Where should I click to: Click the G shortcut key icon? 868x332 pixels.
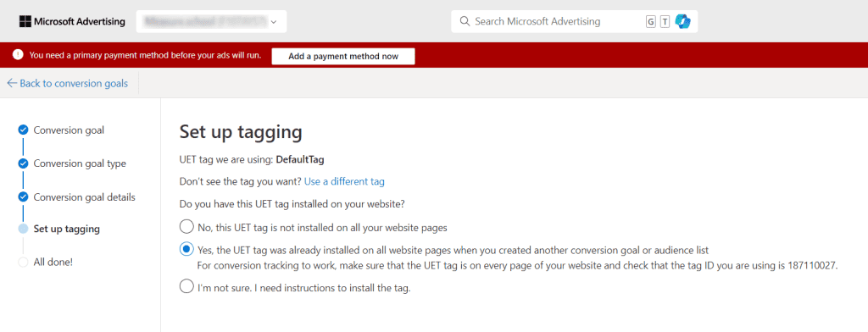click(650, 21)
